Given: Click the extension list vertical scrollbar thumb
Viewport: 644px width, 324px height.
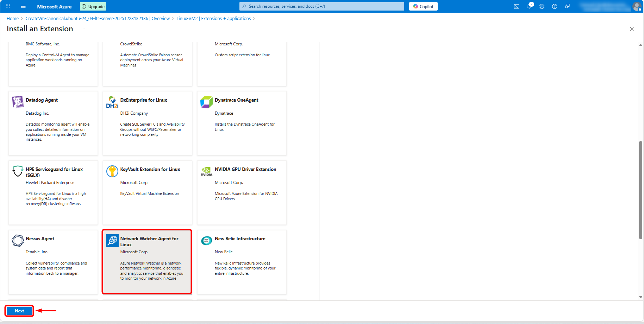Looking at the screenshot, I should coord(640,190).
